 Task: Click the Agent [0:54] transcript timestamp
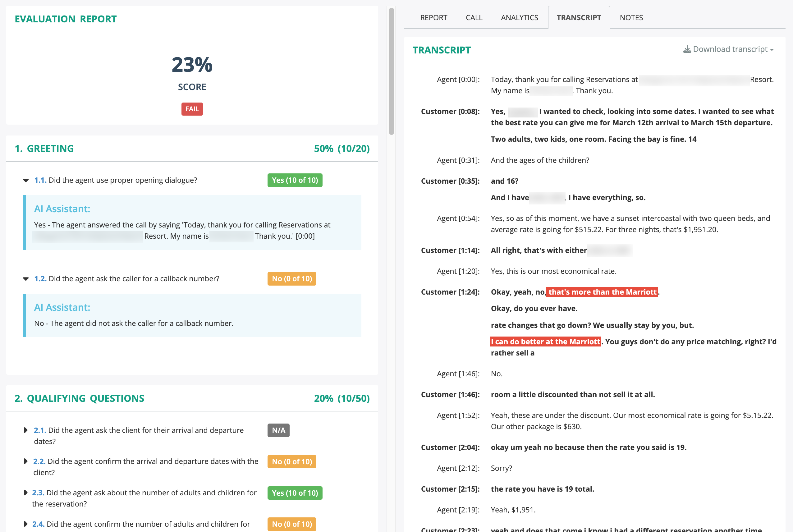point(458,218)
